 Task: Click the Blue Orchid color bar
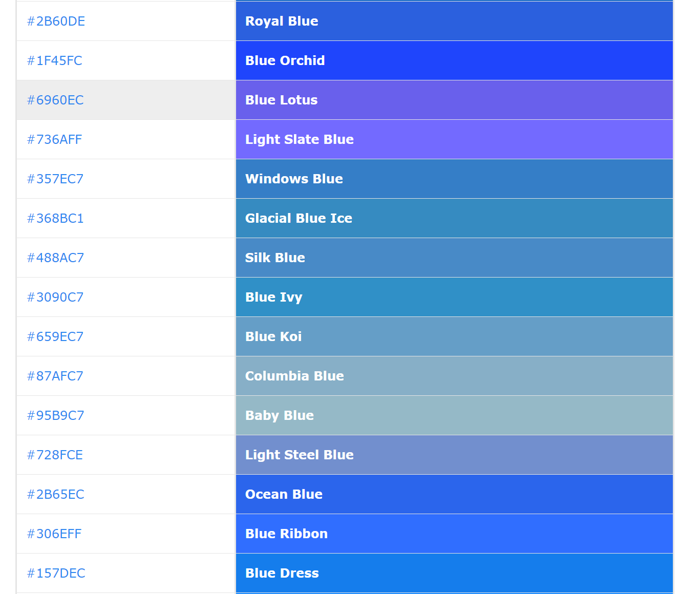coord(454,60)
